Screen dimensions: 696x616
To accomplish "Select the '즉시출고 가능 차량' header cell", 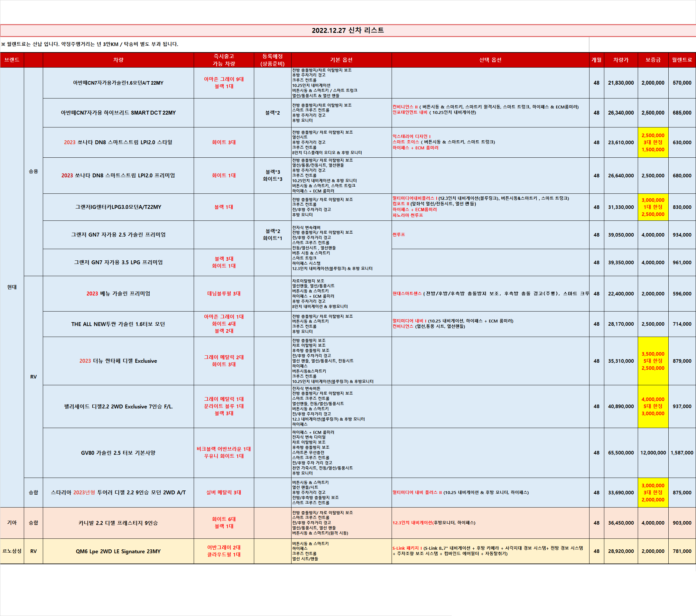I will (224, 60).
